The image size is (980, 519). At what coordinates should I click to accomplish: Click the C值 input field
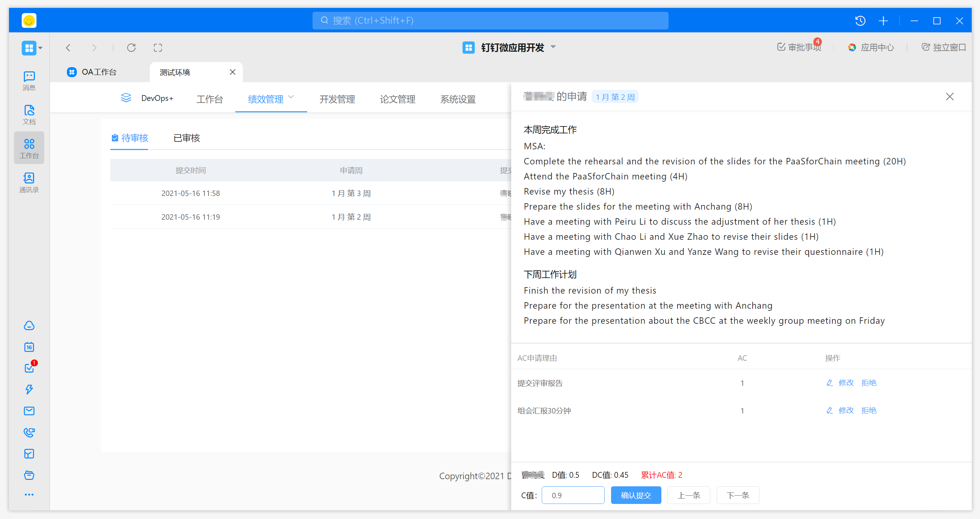(573, 495)
